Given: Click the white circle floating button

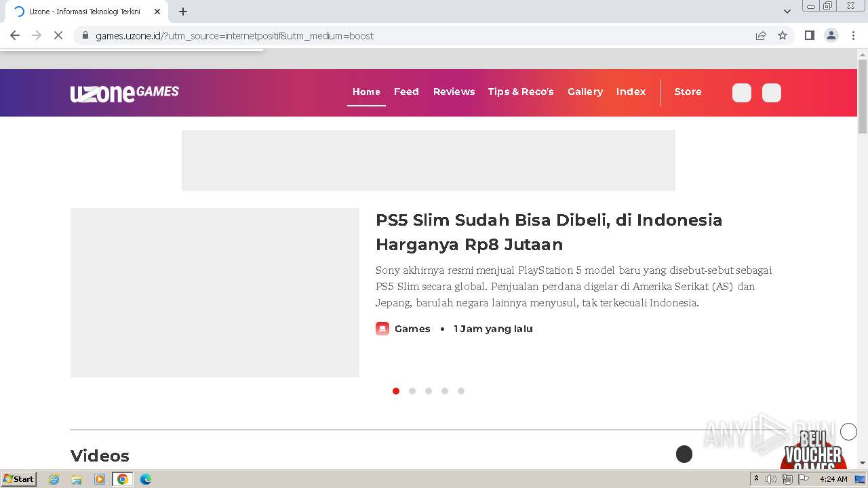Looking at the screenshot, I should tap(848, 432).
